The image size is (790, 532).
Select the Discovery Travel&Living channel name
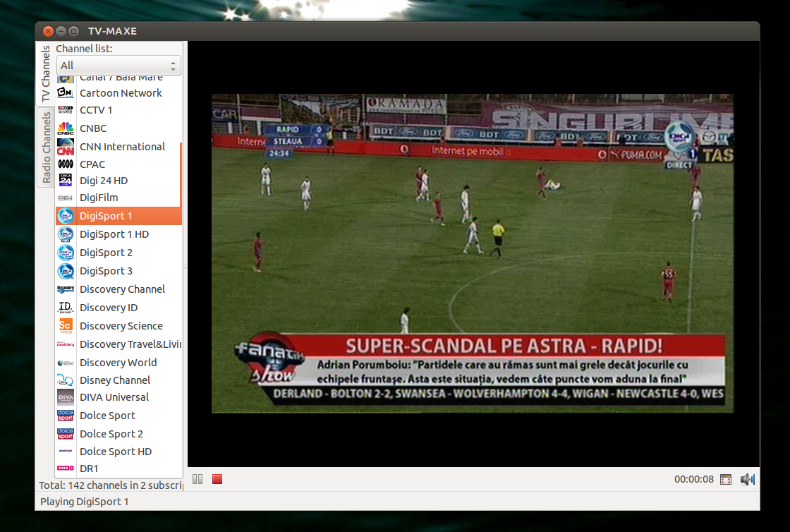click(x=130, y=344)
